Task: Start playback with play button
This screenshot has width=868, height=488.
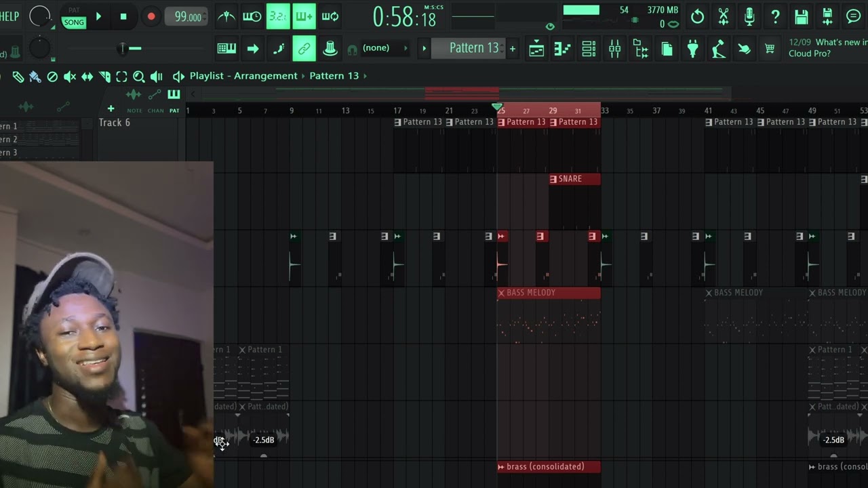Action: [x=98, y=17]
